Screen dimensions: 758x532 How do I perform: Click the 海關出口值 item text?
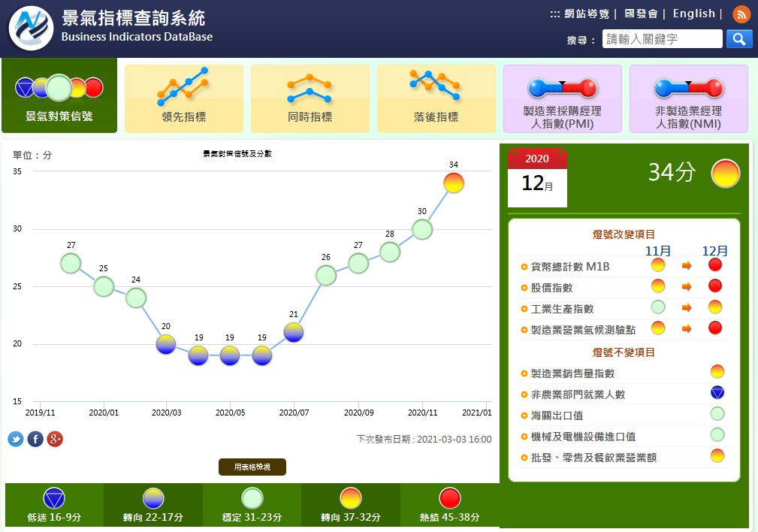[x=557, y=416]
